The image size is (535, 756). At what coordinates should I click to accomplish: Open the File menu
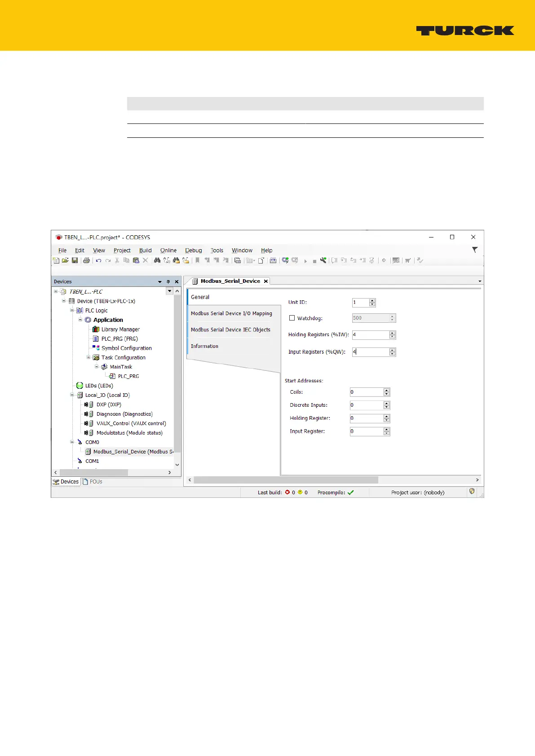62,251
